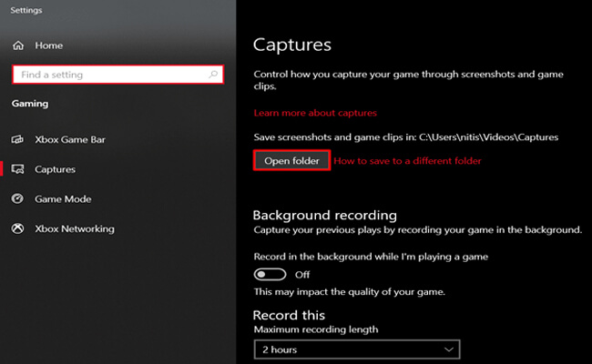This screenshot has height=364, width=592.
Task: Click the Xbox Game Bar icon
Action: [17, 139]
